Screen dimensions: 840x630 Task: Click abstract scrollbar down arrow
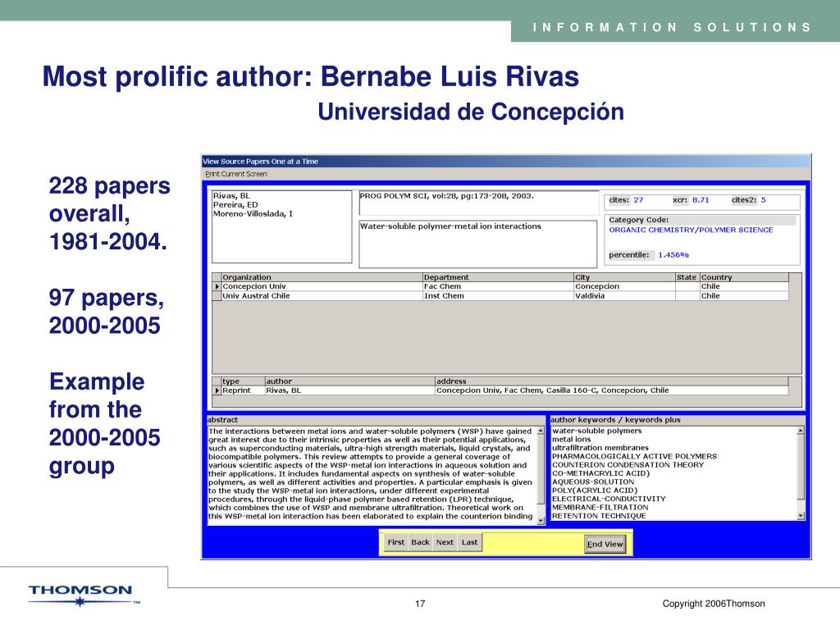click(541, 520)
